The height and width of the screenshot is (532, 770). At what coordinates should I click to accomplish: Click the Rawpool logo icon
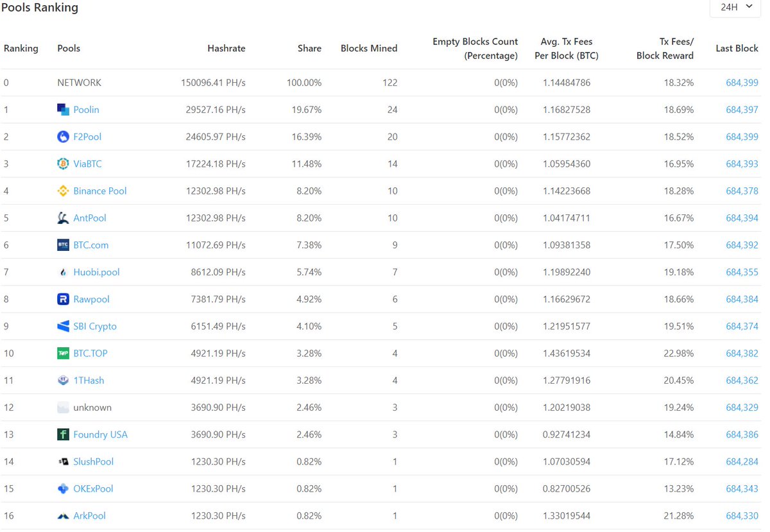pyautogui.click(x=62, y=299)
